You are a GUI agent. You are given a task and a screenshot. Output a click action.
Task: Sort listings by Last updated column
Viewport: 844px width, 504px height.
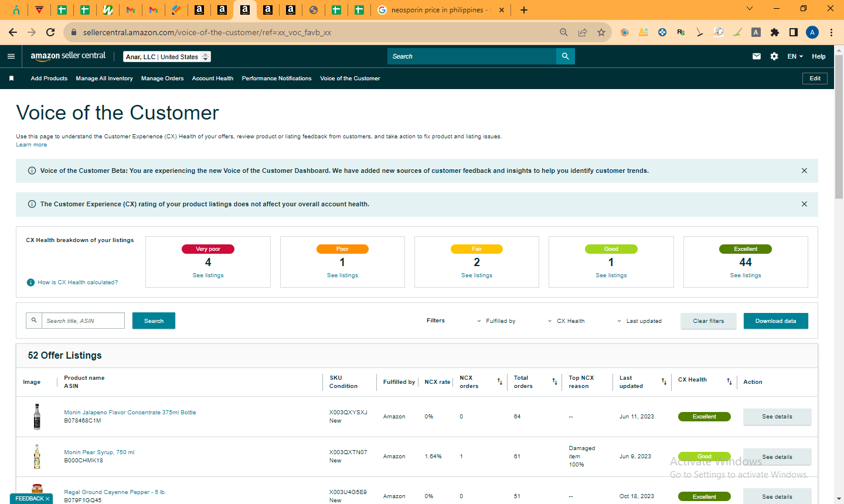click(664, 382)
